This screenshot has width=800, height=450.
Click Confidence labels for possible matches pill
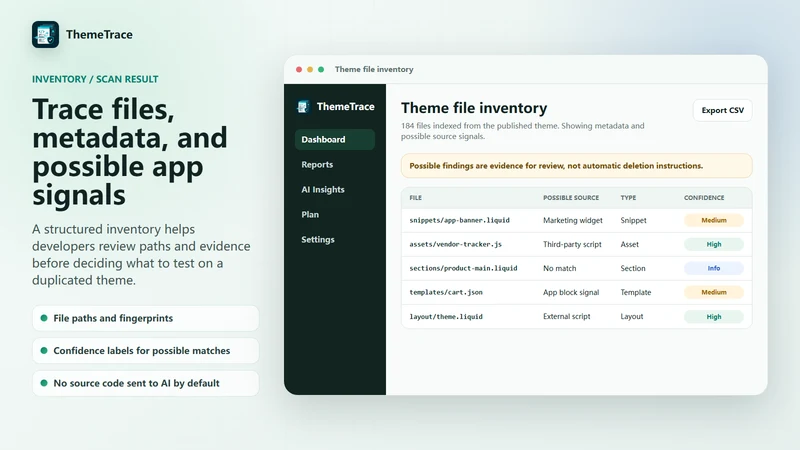[x=145, y=351]
